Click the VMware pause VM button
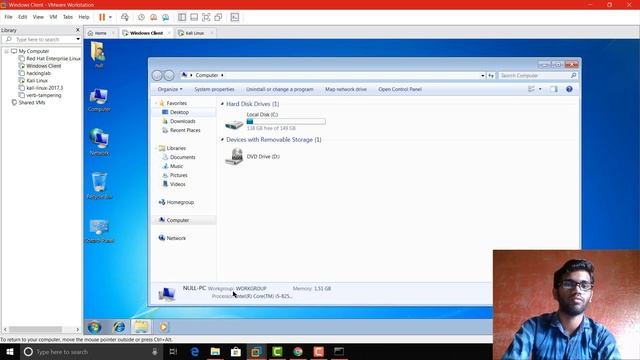640x360 pixels. pos(102,17)
